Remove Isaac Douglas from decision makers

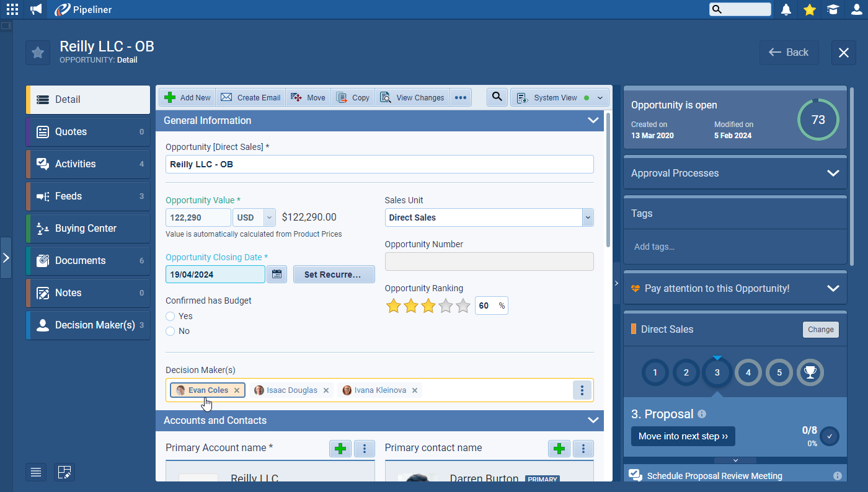point(326,390)
